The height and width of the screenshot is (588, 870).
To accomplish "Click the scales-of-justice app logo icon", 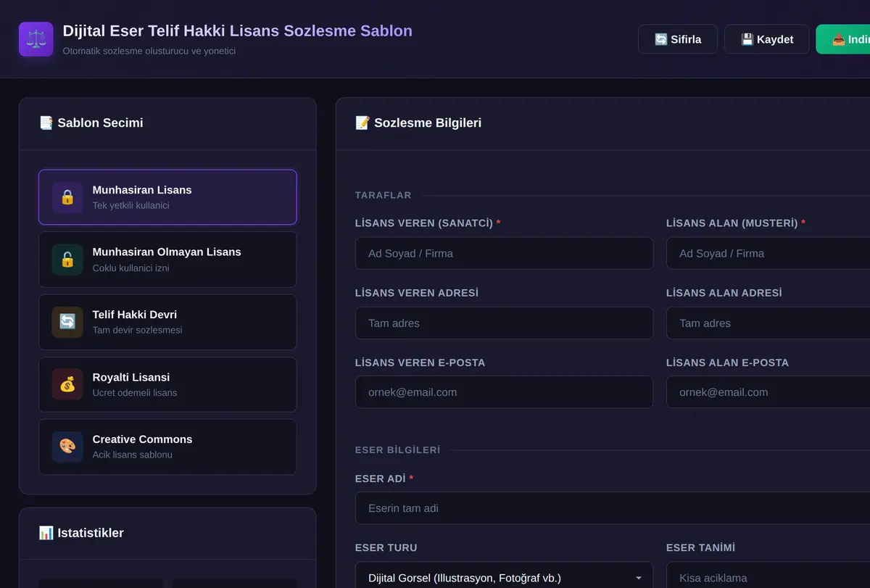I will [36, 39].
